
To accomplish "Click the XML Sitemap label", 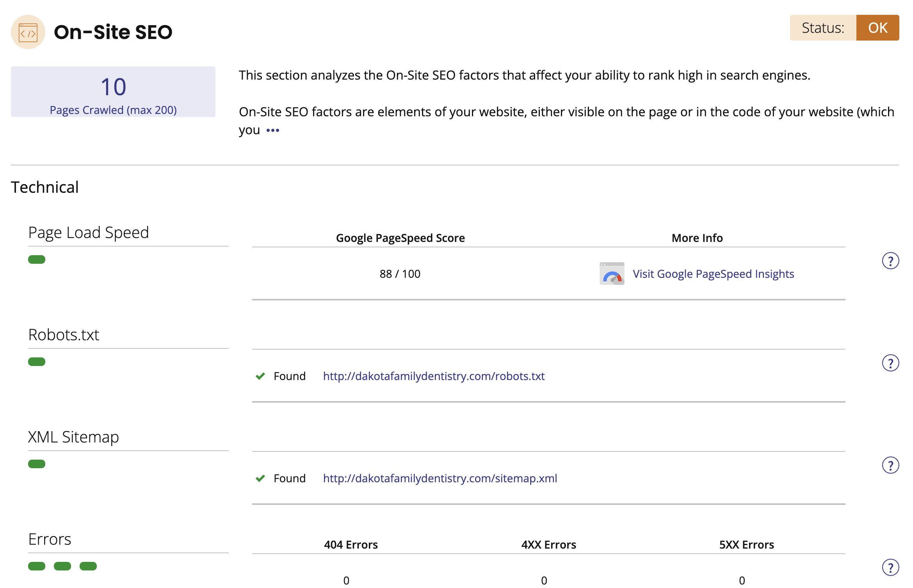I will point(73,437).
